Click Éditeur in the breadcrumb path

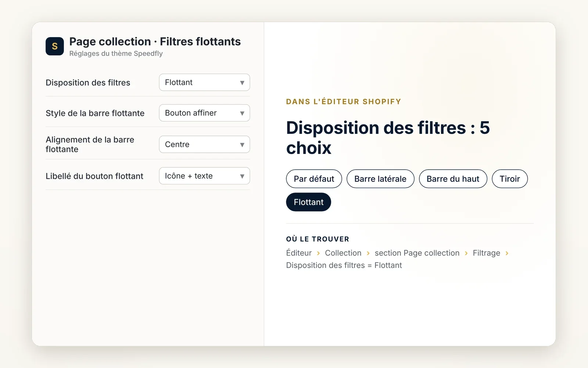point(299,253)
